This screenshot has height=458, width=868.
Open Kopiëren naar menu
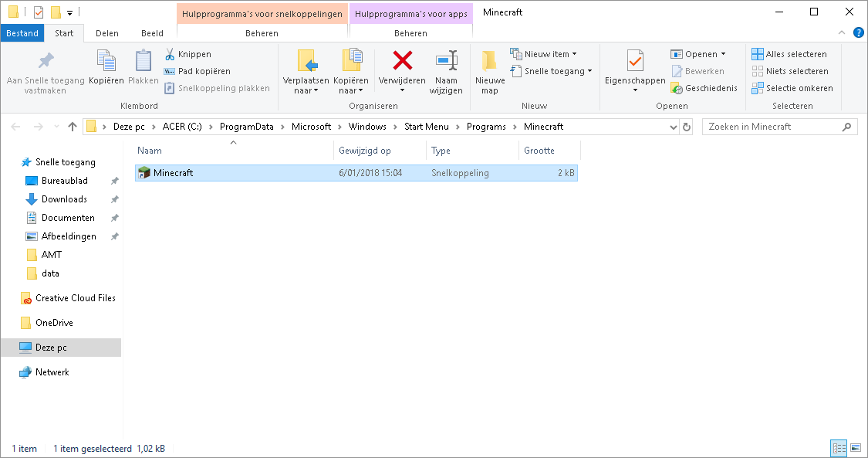[351, 72]
